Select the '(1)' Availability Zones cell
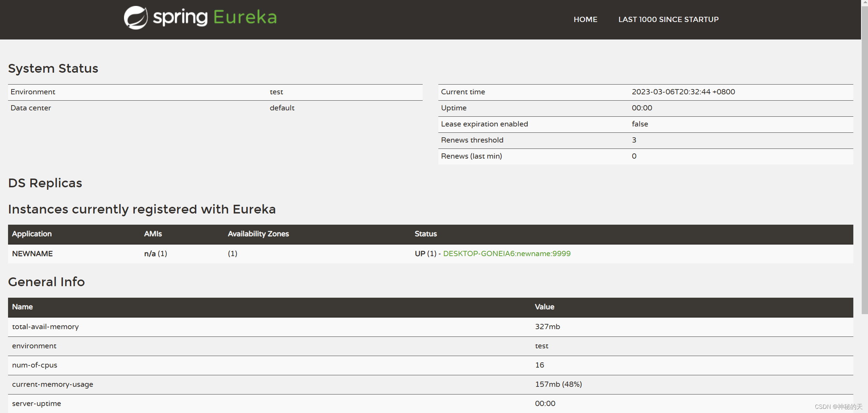 (232, 254)
